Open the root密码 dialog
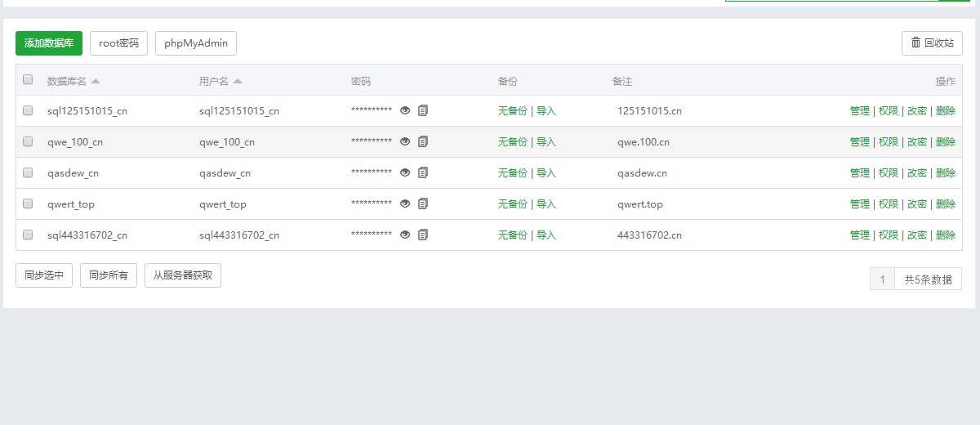The width and height of the screenshot is (980, 425). tap(118, 43)
